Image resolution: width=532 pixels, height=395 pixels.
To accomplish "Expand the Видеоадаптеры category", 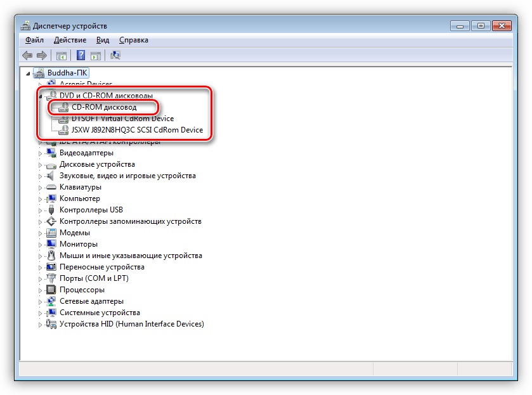I will 40,153.
